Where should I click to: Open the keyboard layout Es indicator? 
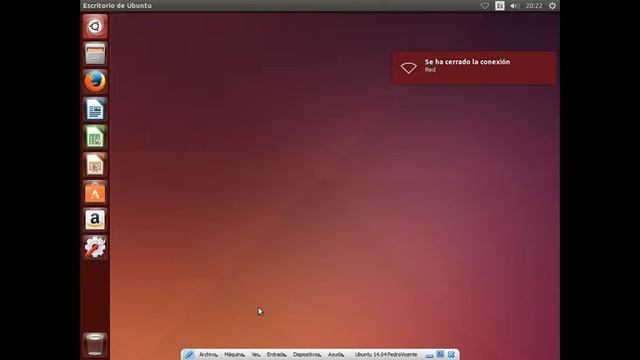[500, 6]
